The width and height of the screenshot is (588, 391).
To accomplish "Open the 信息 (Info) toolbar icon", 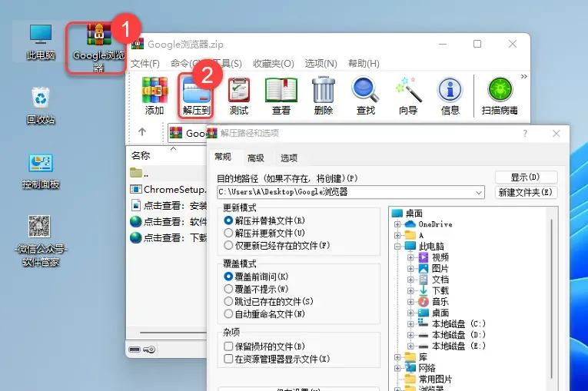I will pos(450,95).
